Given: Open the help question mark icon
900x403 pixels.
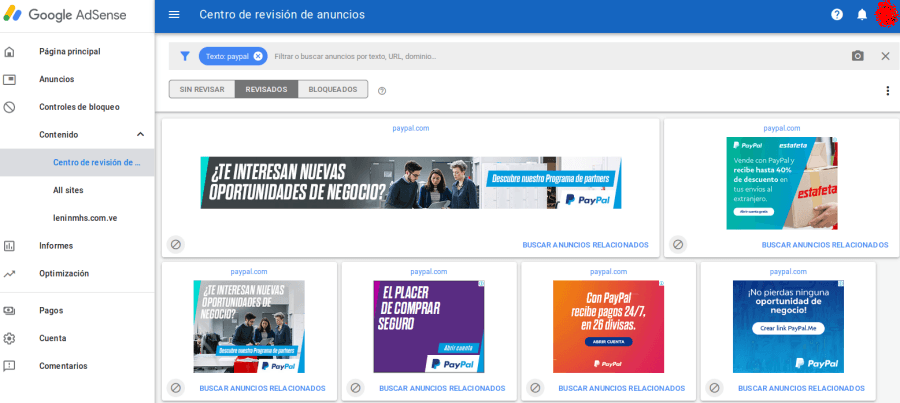Looking at the screenshot, I should (x=837, y=14).
